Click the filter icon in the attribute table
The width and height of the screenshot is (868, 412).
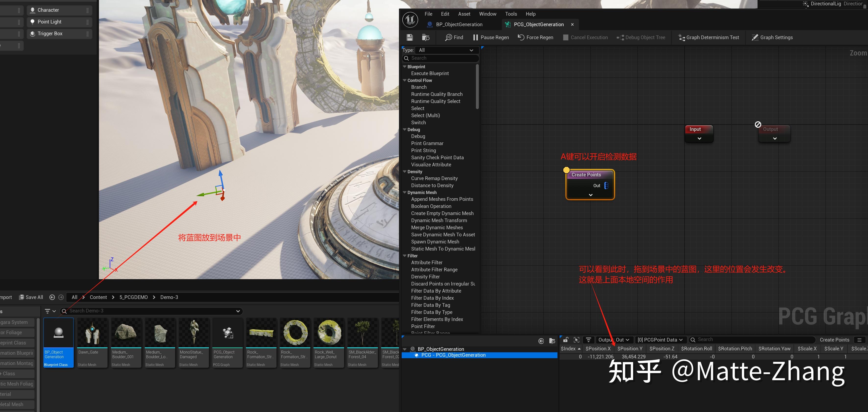coord(588,340)
